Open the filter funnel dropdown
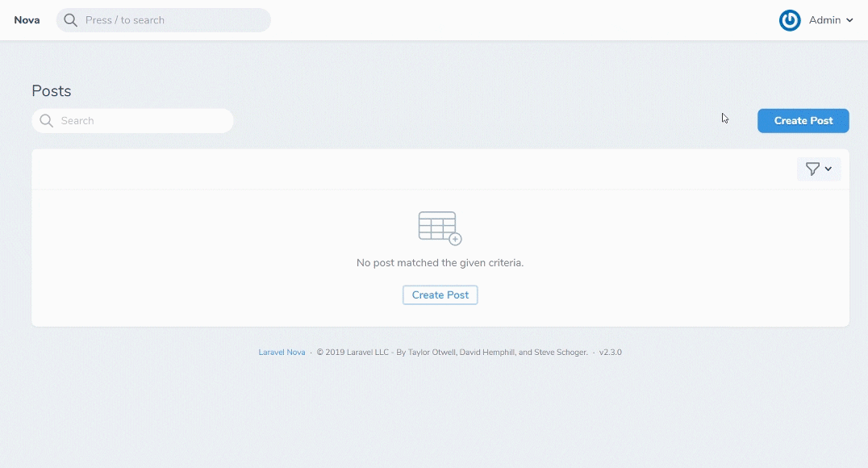The height and width of the screenshot is (468, 868). point(819,169)
